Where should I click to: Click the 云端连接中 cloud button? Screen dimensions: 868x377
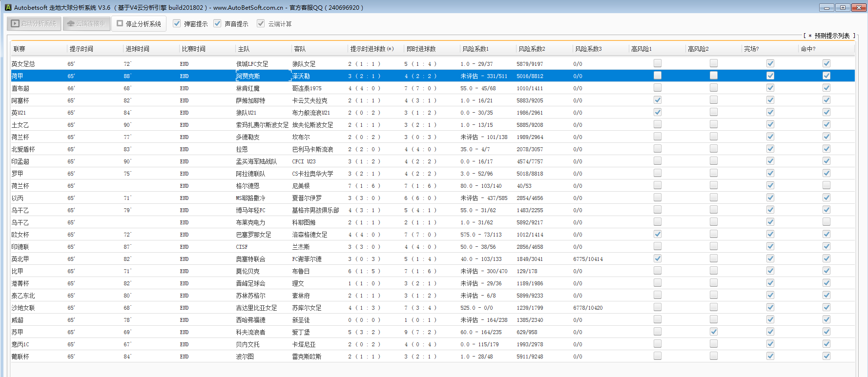pos(86,23)
